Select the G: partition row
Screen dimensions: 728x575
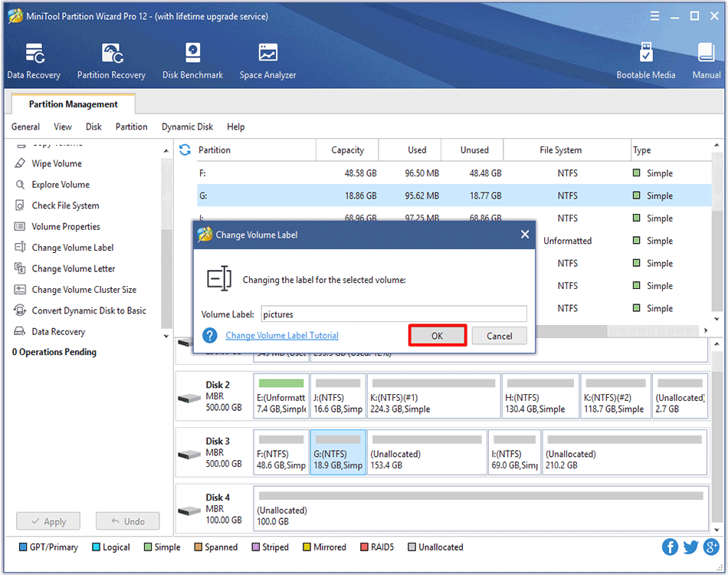pos(454,195)
